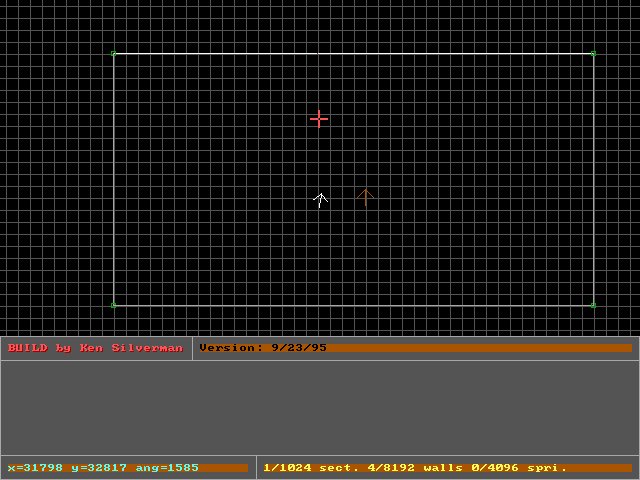The image size is (640, 480).
Task: Click the '0/4096 spri.' status count
Action: click(519, 467)
